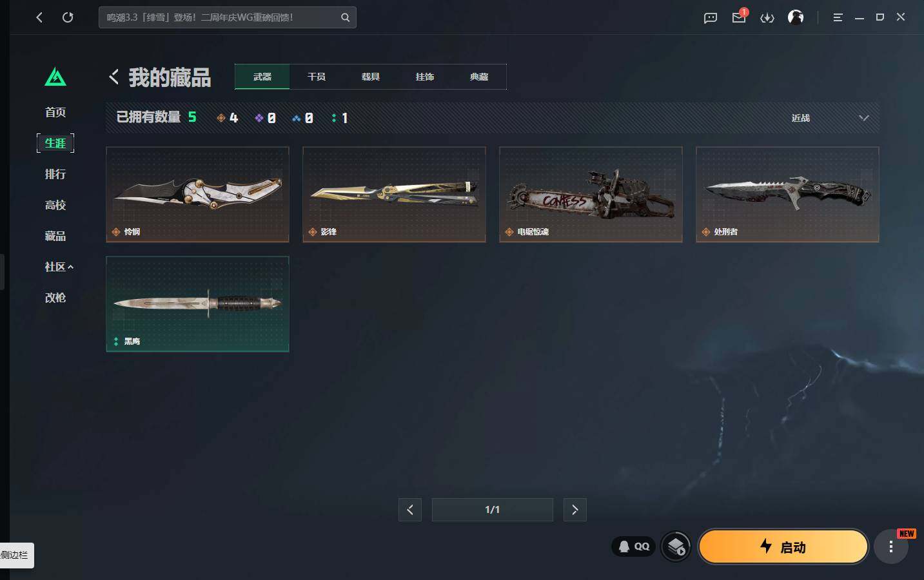The height and width of the screenshot is (580, 924).
Task: Click the green rarity count 1
Action: click(340, 118)
